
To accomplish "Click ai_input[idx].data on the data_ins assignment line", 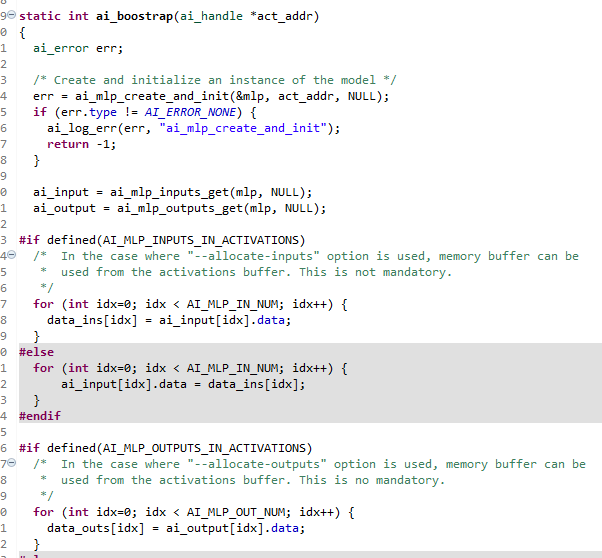I will pos(222,320).
